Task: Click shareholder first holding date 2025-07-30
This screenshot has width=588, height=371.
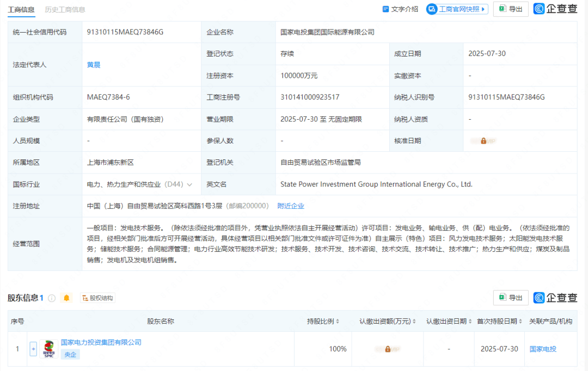Action: [x=499, y=349]
